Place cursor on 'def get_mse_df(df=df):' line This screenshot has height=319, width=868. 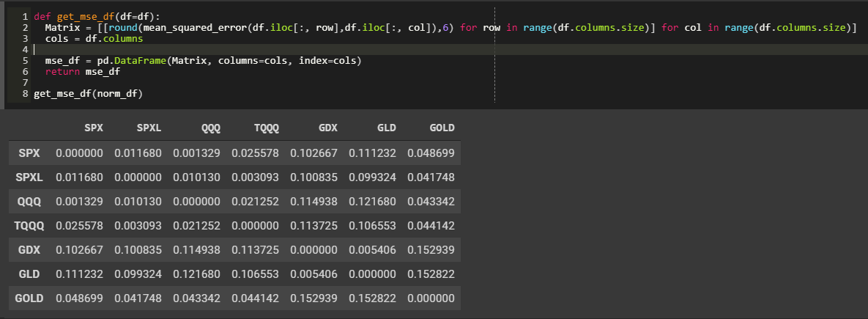[97, 17]
